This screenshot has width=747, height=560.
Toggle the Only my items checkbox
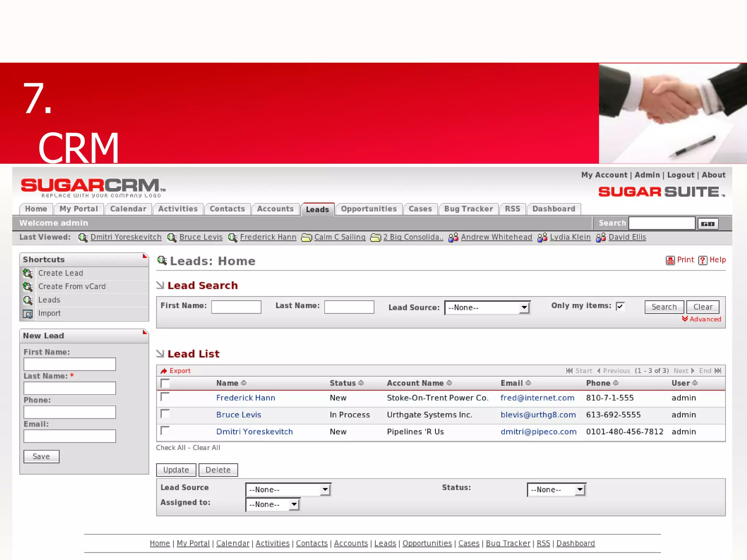click(620, 306)
